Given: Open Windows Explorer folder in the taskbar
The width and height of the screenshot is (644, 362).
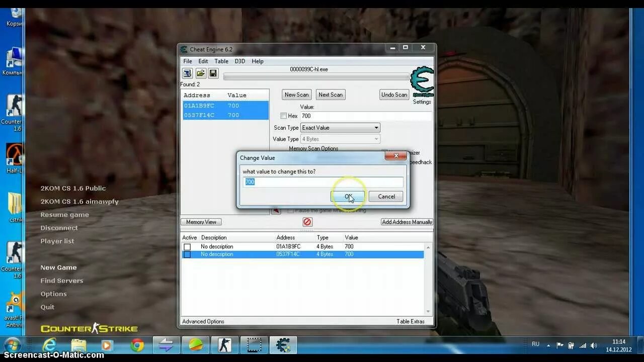Looking at the screenshot, I should pos(78,345).
